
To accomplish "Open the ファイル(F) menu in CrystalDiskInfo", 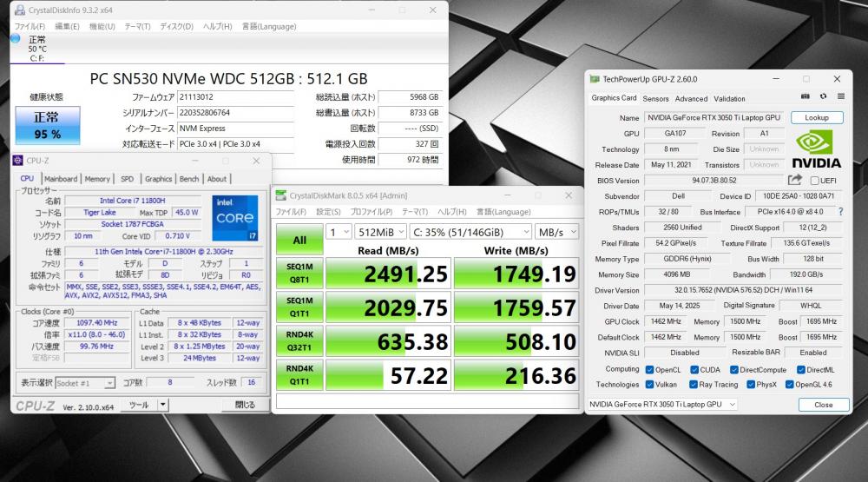I will pos(30,26).
